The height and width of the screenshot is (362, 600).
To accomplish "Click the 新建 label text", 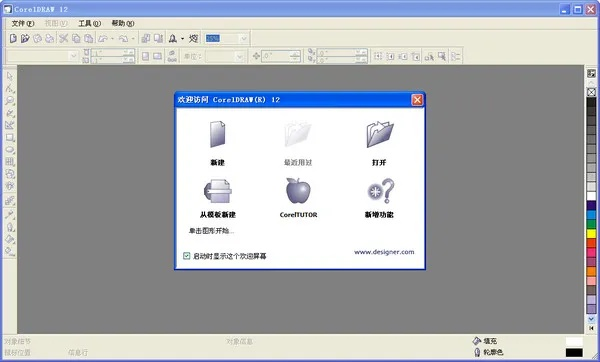I will pos(217,162).
